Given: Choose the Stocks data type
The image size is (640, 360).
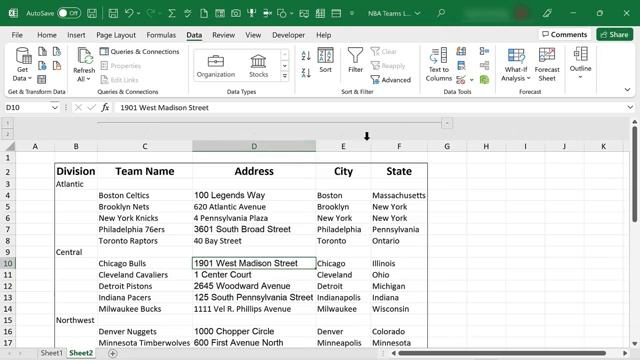Looking at the screenshot, I should click(x=258, y=65).
